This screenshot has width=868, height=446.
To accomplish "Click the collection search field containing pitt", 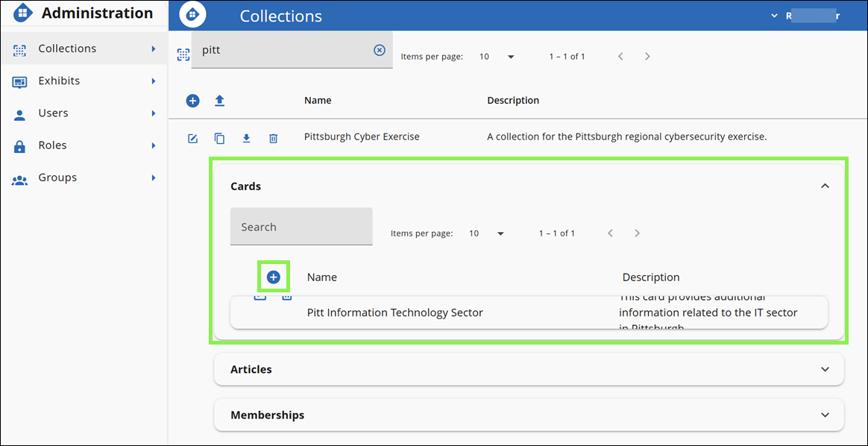I will tap(292, 50).
